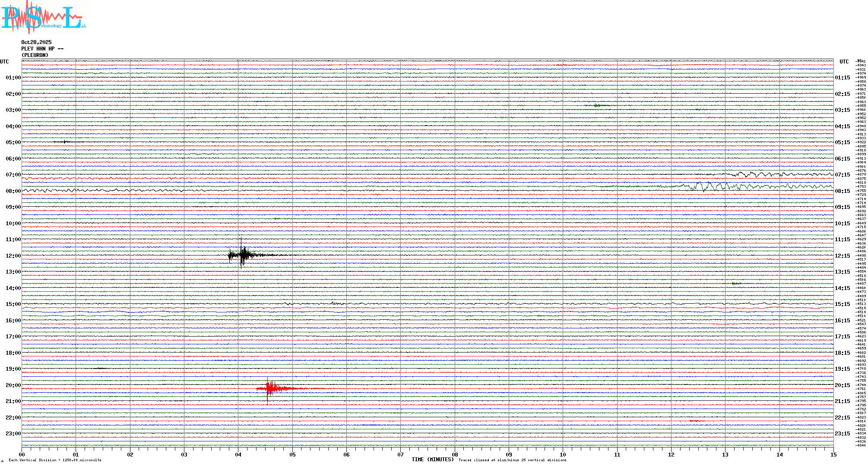Click the PSL seismology lab logo
This screenshot has width=868, height=466.
coord(43,17)
